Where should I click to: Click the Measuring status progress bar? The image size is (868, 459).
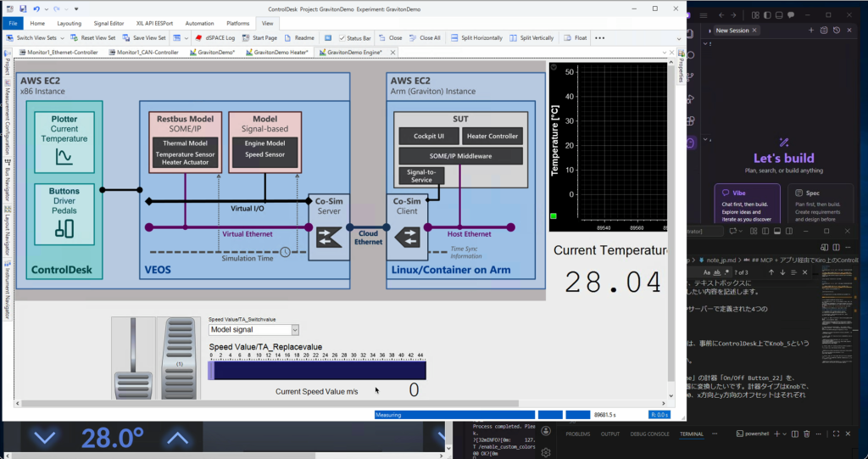[454, 415]
